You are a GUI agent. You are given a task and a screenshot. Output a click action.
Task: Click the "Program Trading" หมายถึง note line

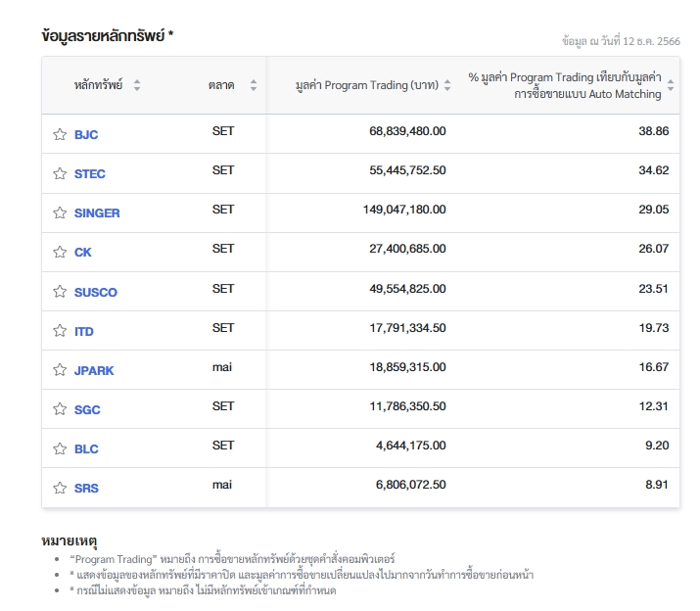(232, 559)
